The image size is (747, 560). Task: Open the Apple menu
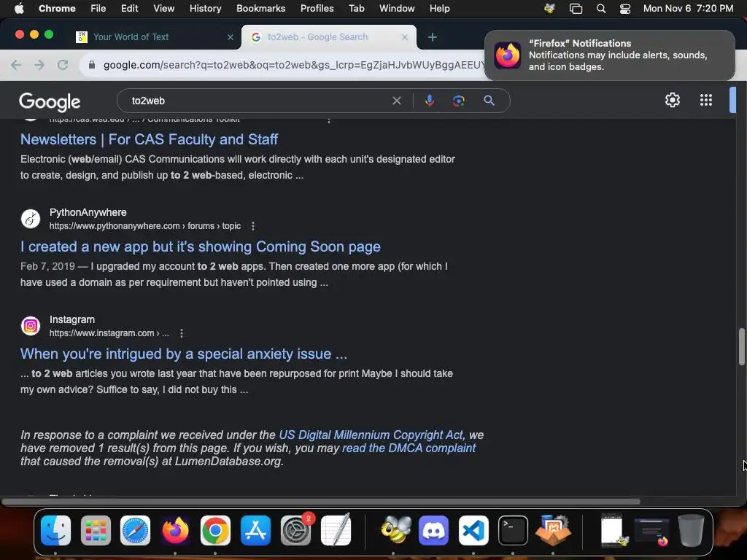pyautogui.click(x=19, y=8)
